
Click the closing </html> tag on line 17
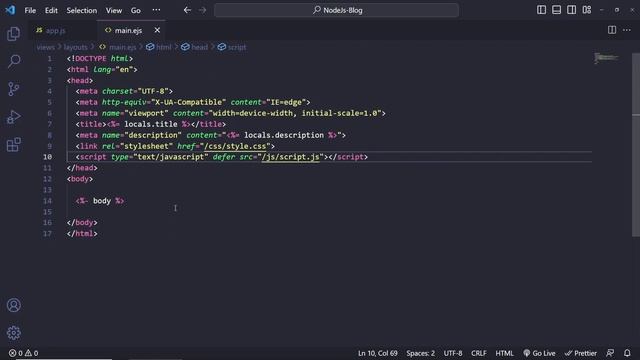tap(82, 234)
